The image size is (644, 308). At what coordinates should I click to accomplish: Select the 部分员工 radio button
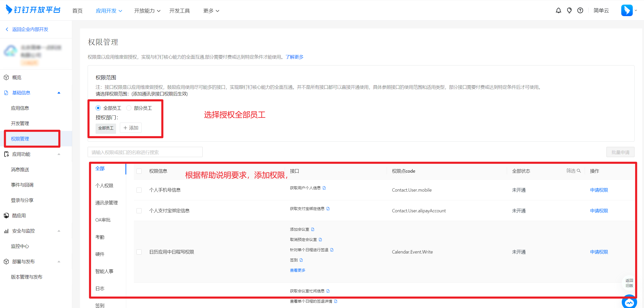(x=129, y=108)
